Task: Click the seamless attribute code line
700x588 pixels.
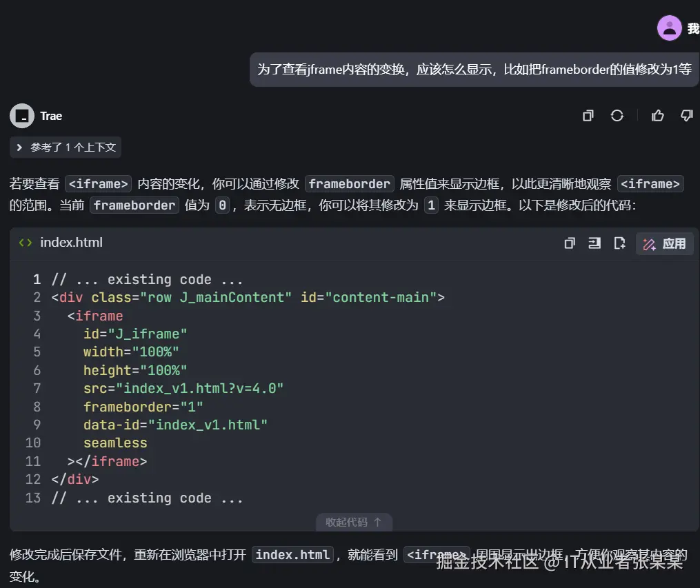Action: (x=115, y=443)
